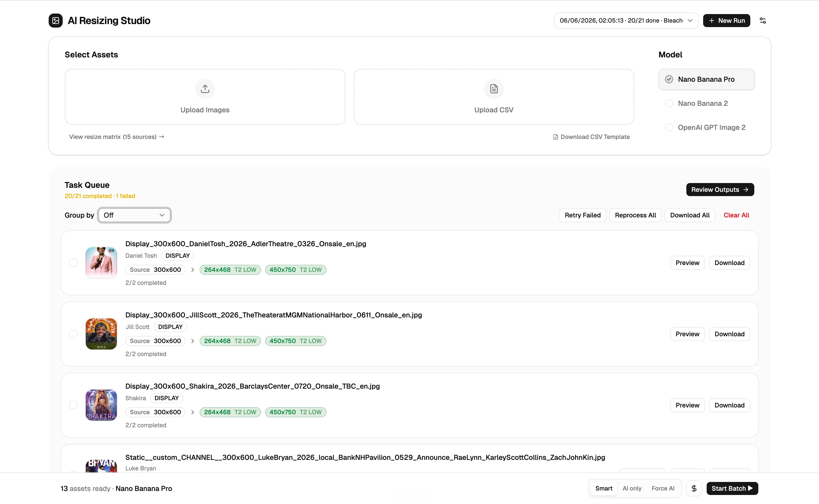The height and width of the screenshot is (504, 819).
Task: Open the run history dropdown
Action: [x=626, y=21]
